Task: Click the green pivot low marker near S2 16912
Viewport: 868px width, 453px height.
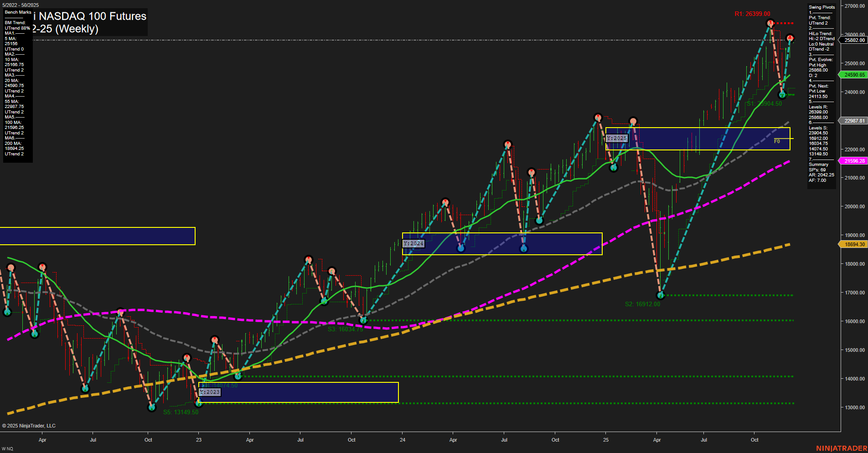Action: pyautogui.click(x=660, y=295)
